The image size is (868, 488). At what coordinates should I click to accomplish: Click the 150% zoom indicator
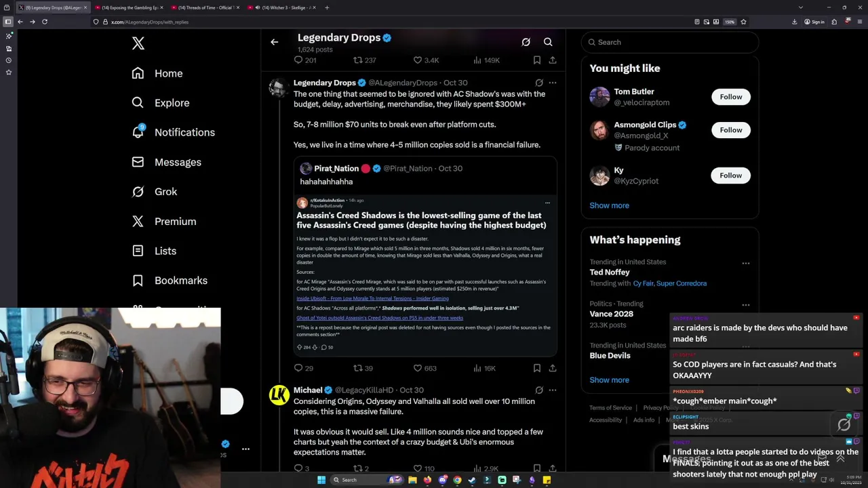[x=730, y=22]
